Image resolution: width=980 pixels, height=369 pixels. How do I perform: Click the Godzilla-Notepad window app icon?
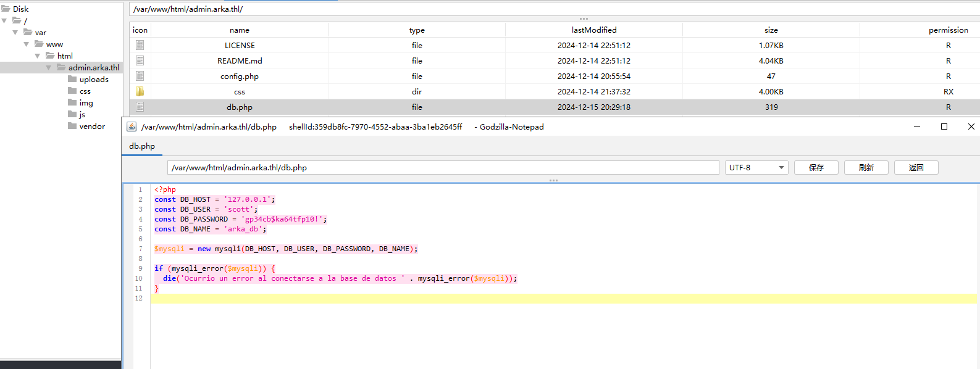pos(132,126)
